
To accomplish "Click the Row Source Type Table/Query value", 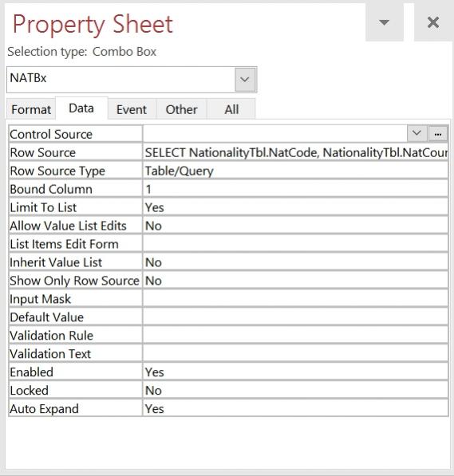I will pyautogui.click(x=295, y=171).
